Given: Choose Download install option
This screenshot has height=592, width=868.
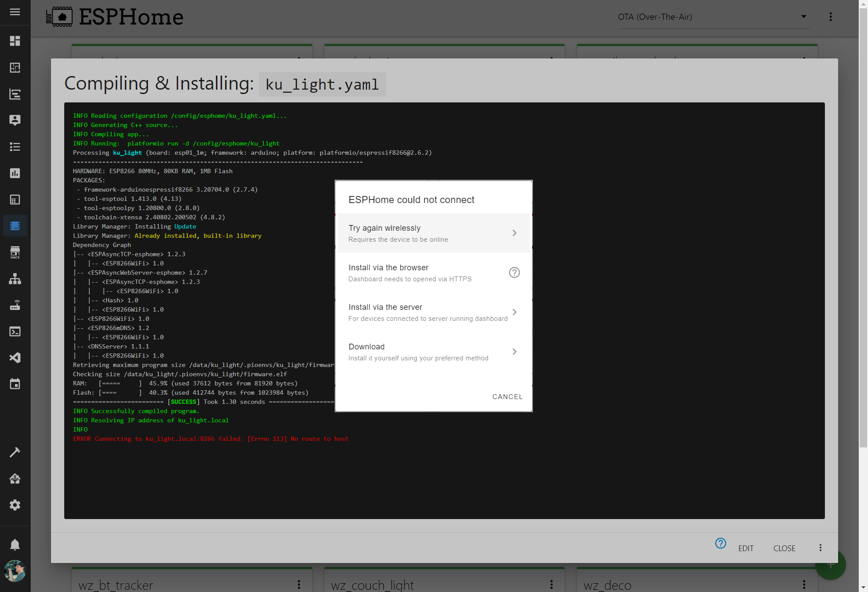Looking at the screenshot, I should (434, 352).
